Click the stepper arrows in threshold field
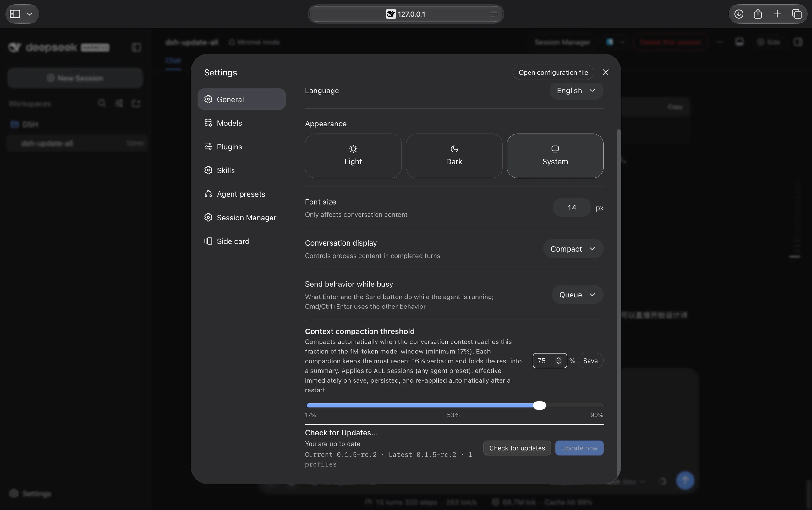Screen dimensions: 812x510 pos(558,361)
